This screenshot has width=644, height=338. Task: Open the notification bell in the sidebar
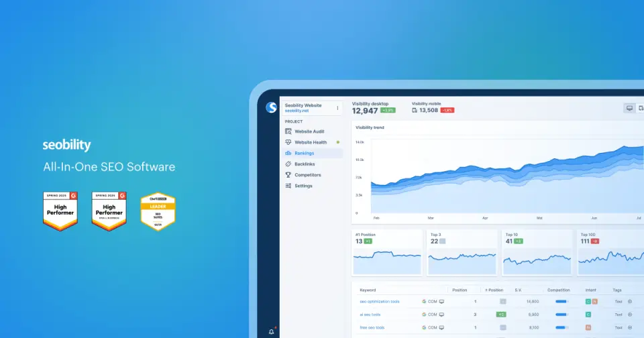click(271, 331)
